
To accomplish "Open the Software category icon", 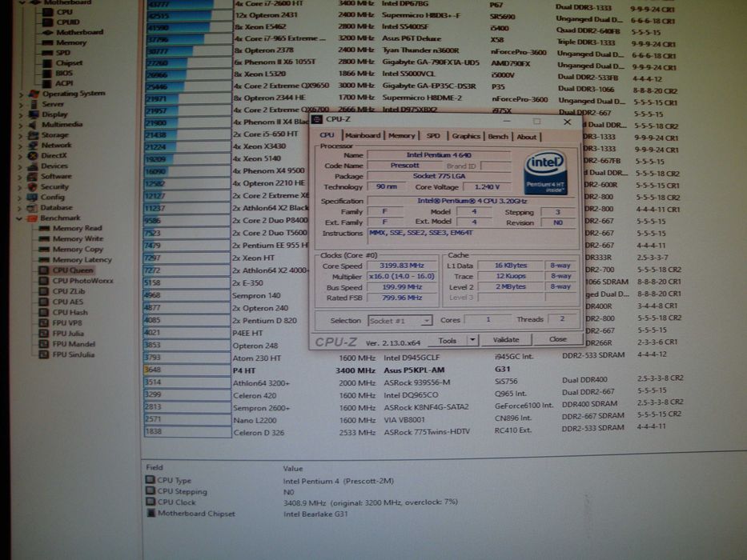I will pos(32,176).
